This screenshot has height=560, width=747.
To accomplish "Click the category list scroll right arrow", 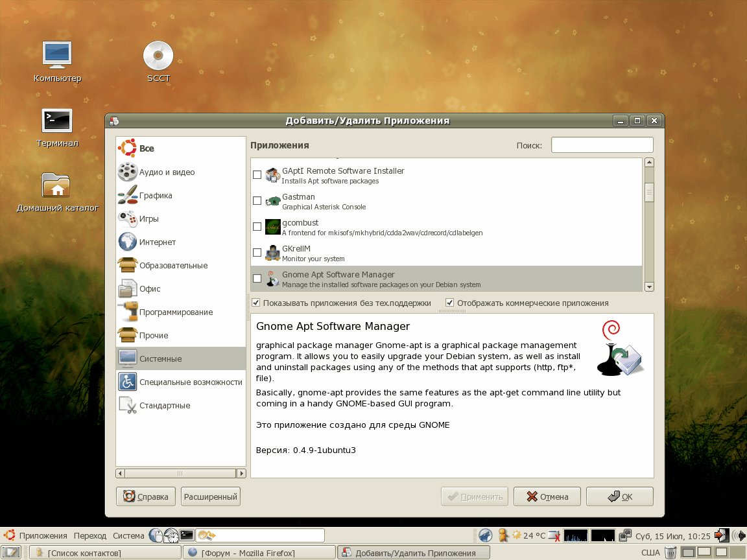I will tap(241, 473).
